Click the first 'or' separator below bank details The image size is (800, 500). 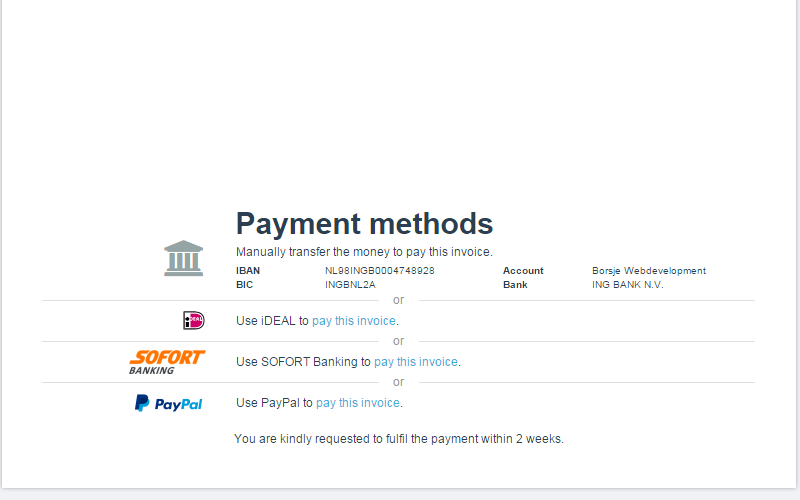[398, 300]
